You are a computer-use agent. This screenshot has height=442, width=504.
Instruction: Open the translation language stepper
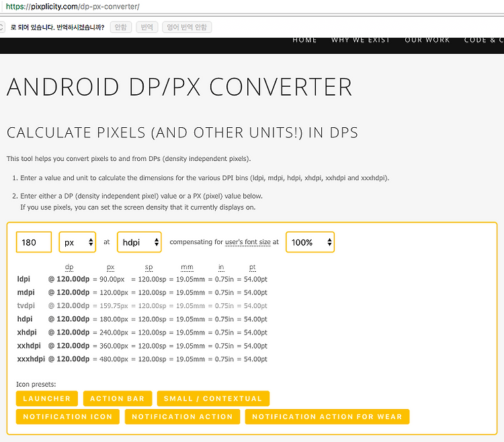[2, 27]
